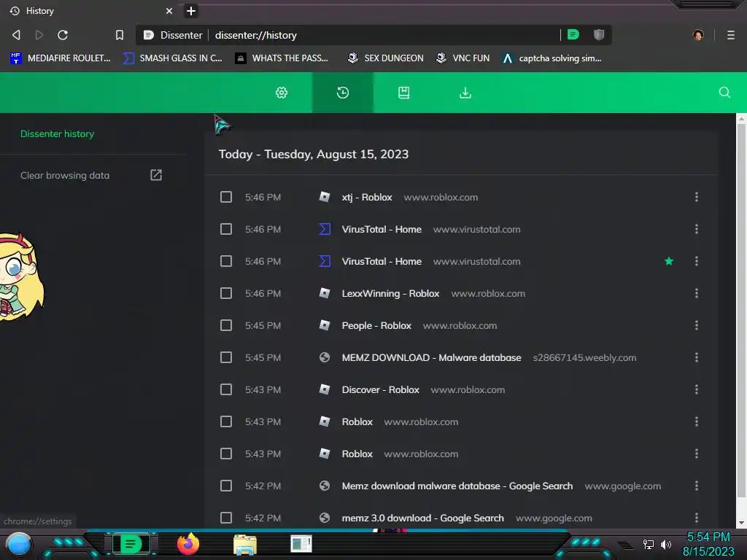Screen dimensions: 747x560
Task: Click the green Dissenter comment icon
Action: (x=573, y=34)
